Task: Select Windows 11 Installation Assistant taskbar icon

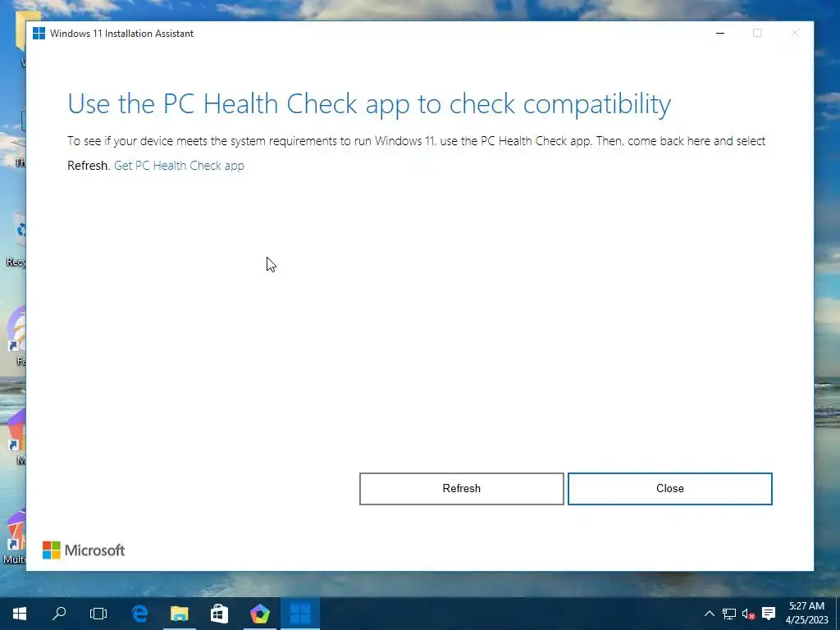Action: coord(300,614)
